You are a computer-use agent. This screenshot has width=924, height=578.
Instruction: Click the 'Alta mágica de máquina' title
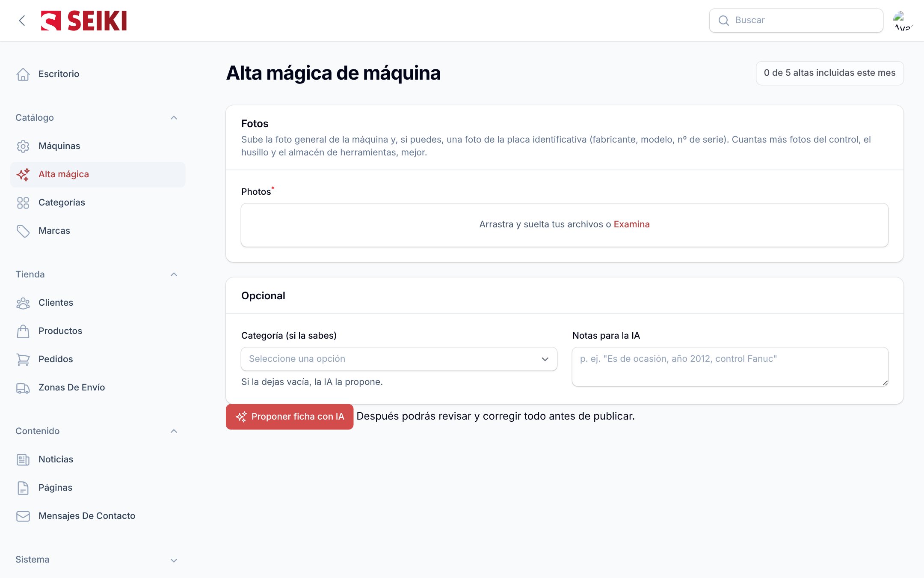point(333,73)
